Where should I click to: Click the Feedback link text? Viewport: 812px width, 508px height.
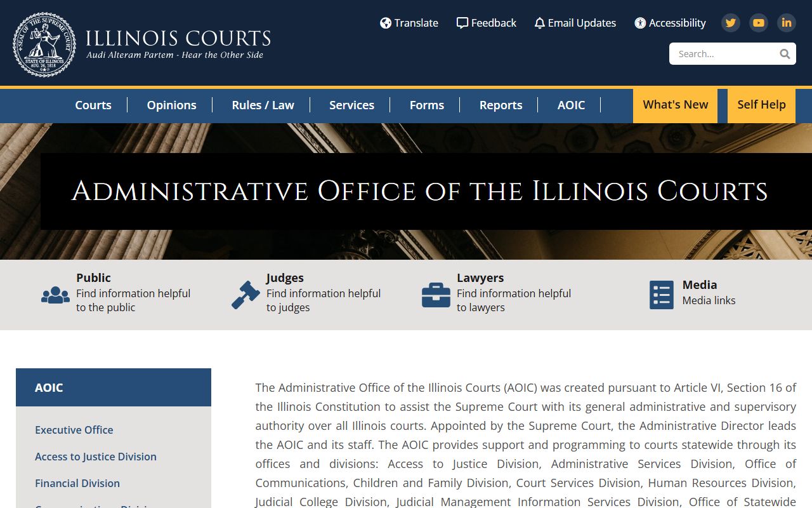[494, 23]
